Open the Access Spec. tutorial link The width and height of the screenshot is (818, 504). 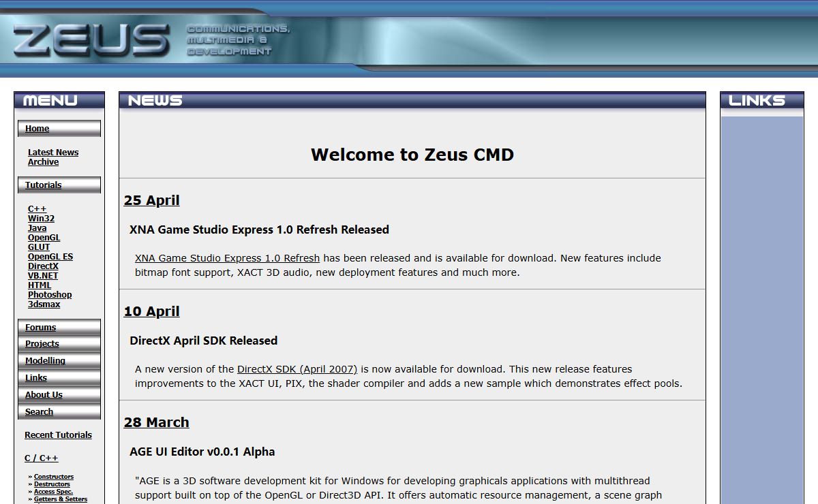click(53, 492)
